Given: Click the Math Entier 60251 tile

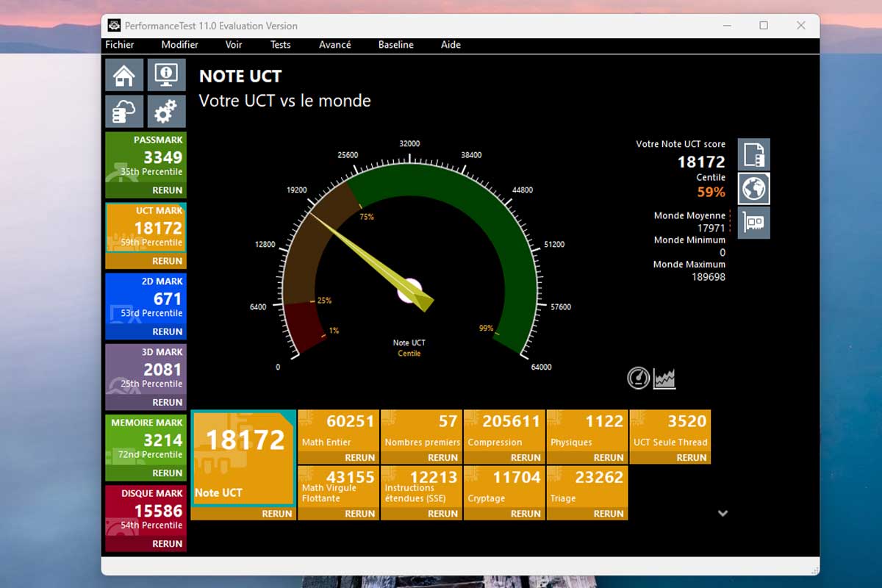Looking at the screenshot, I should pyautogui.click(x=339, y=431).
